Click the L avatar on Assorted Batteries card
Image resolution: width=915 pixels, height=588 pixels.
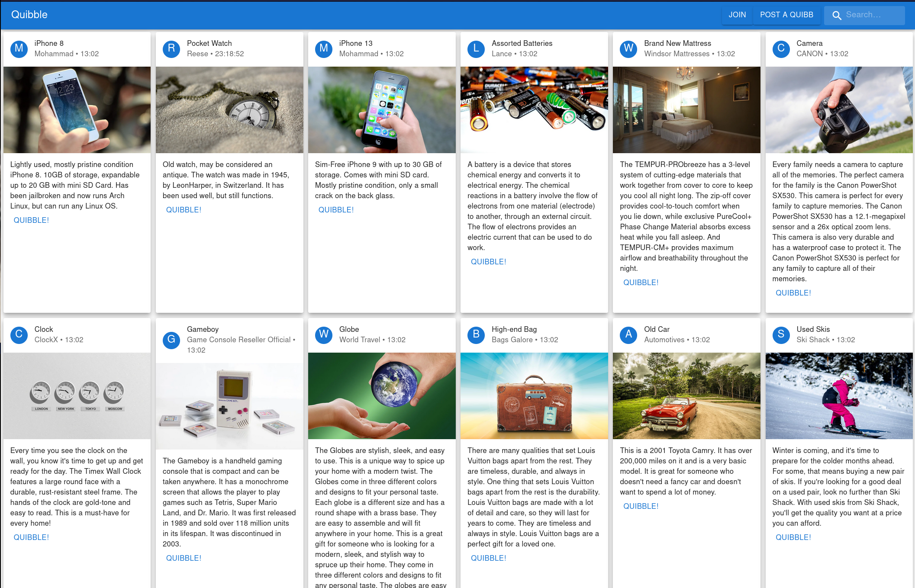tap(476, 48)
